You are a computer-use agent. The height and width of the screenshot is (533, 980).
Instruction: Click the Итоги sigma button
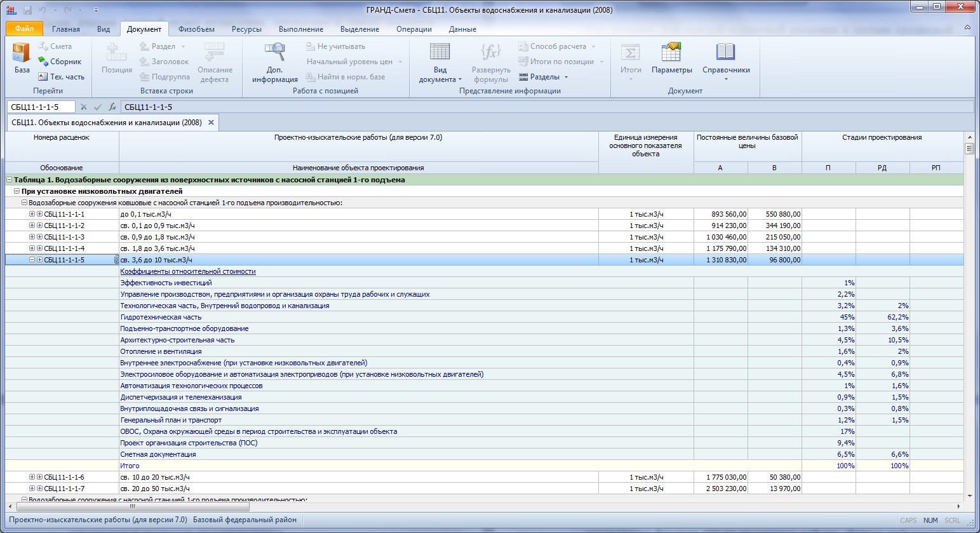pos(631,63)
